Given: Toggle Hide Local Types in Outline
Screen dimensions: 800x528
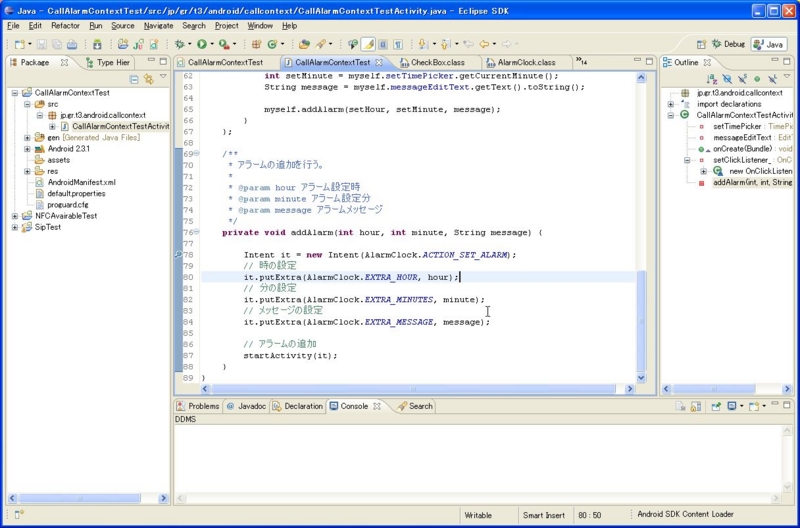Looking at the screenshot, I should [772, 79].
